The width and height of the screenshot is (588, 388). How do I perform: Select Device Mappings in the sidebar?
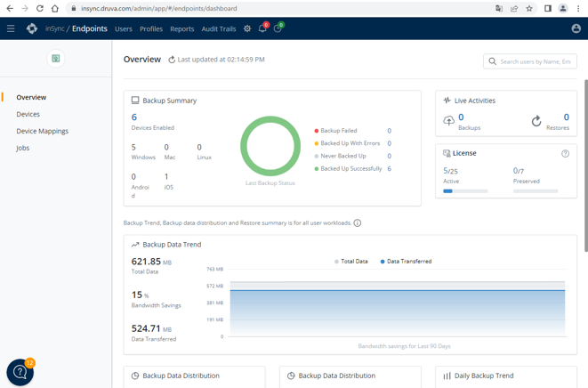42,131
